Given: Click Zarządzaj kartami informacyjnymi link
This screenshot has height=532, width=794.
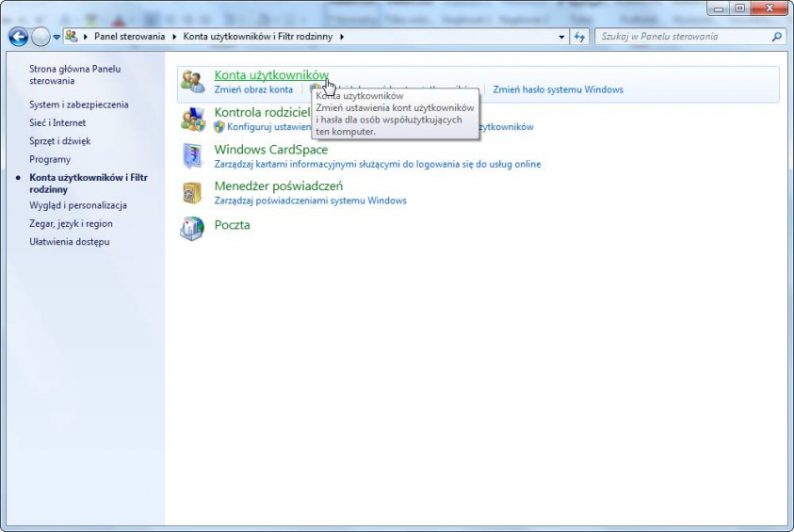Looking at the screenshot, I should [x=378, y=165].
